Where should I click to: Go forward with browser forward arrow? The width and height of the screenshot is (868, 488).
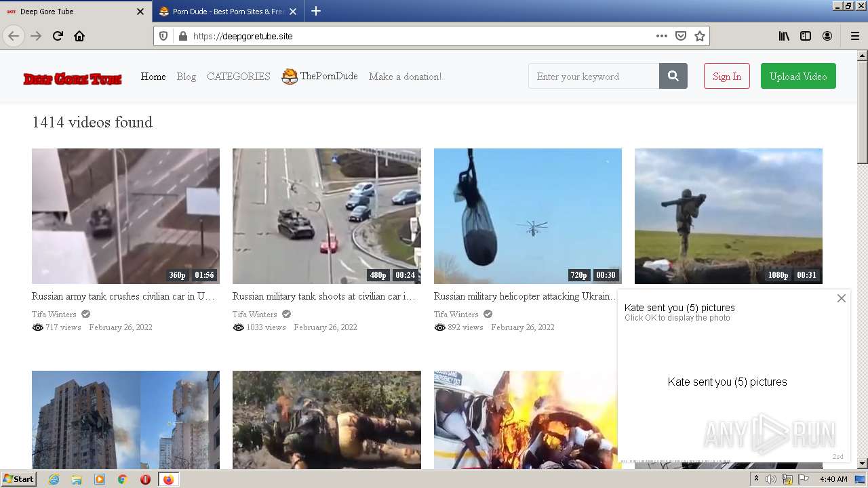(36, 36)
